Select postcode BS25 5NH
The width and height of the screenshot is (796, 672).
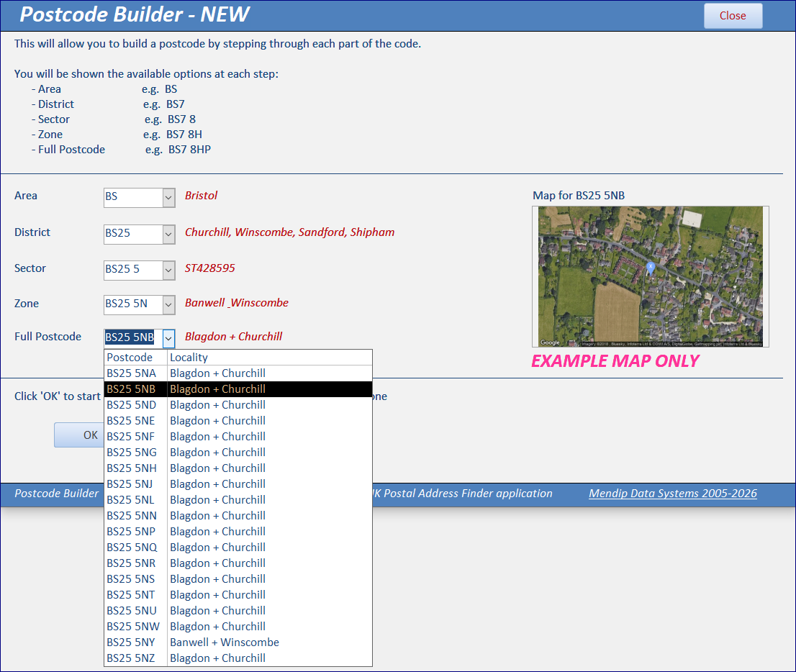coord(238,468)
